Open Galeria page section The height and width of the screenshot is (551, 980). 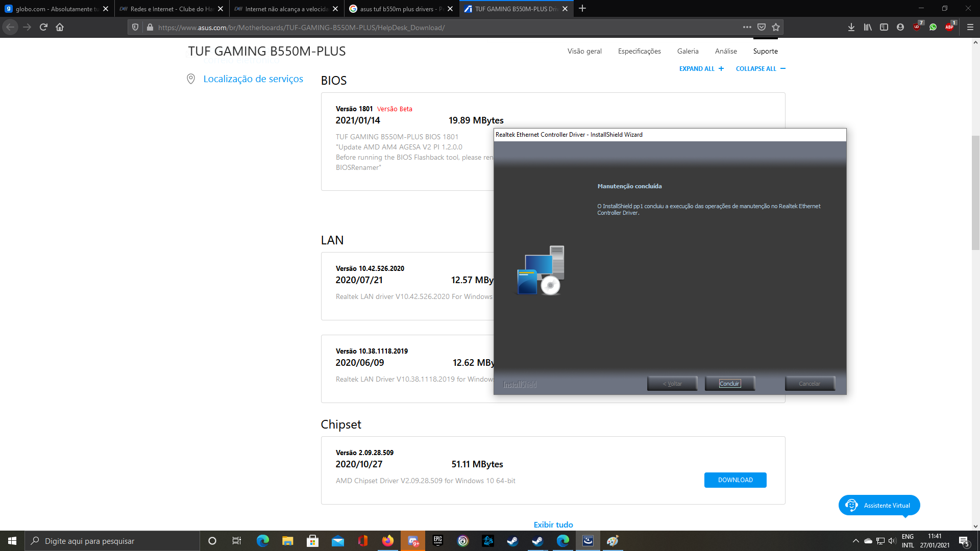click(x=688, y=51)
